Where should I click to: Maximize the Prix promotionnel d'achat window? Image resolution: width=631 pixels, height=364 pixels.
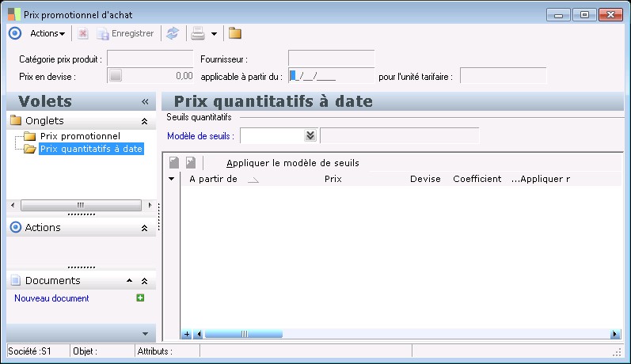coord(584,15)
